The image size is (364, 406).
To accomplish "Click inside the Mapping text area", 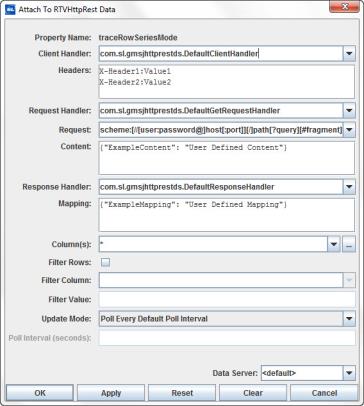I will point(227,215).
